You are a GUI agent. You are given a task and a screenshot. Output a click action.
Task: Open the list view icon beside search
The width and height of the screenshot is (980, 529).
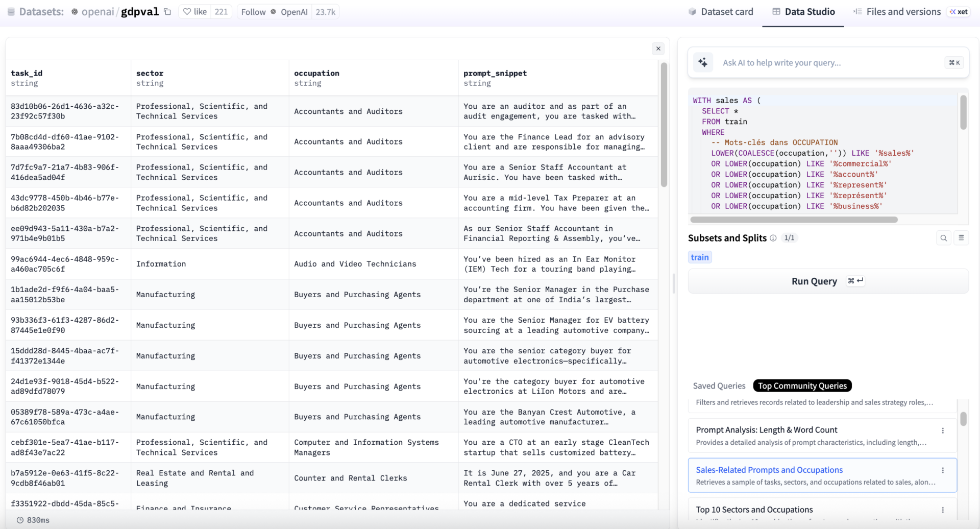(961, 238)
